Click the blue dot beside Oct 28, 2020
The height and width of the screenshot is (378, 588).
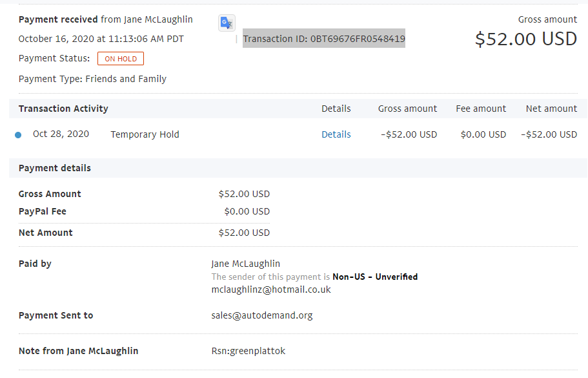18,135
